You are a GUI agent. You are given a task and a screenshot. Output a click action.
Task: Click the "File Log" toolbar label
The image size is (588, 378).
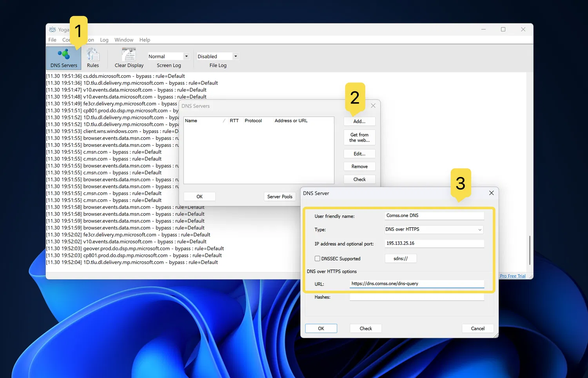(x=218, y=65)
